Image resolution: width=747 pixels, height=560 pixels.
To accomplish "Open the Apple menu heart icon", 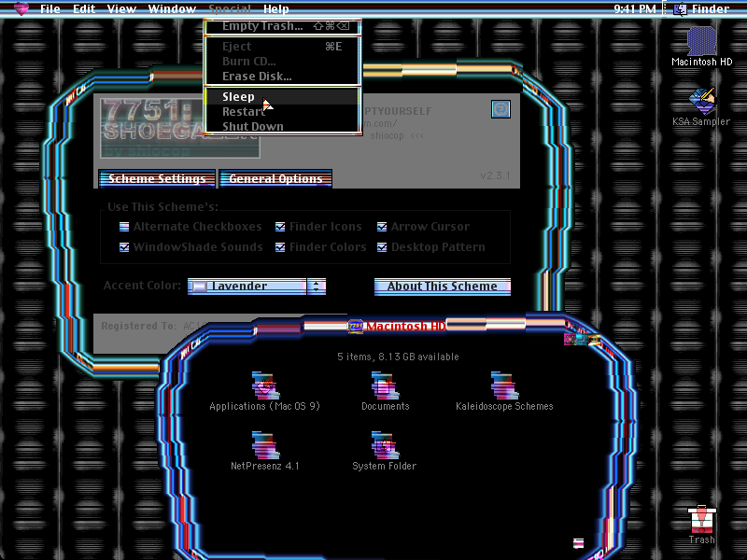I will (x=21, y=8).
